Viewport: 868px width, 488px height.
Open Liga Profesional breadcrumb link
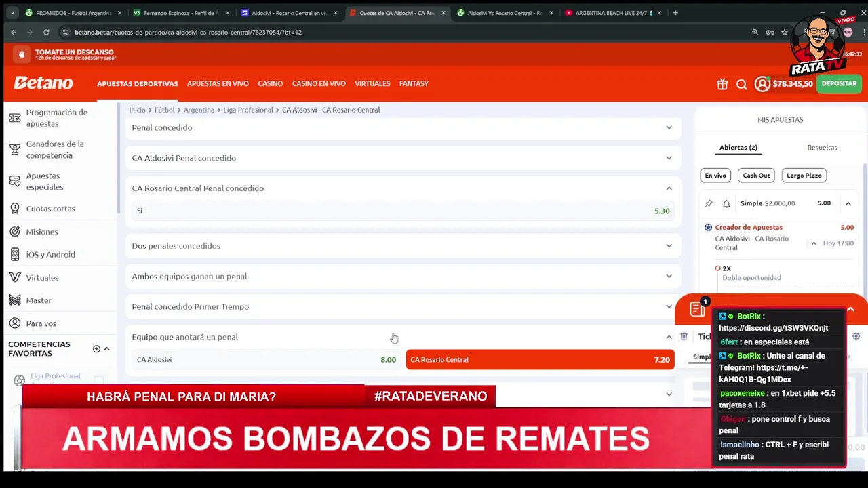pyautogui.click(x=248, y=110)
